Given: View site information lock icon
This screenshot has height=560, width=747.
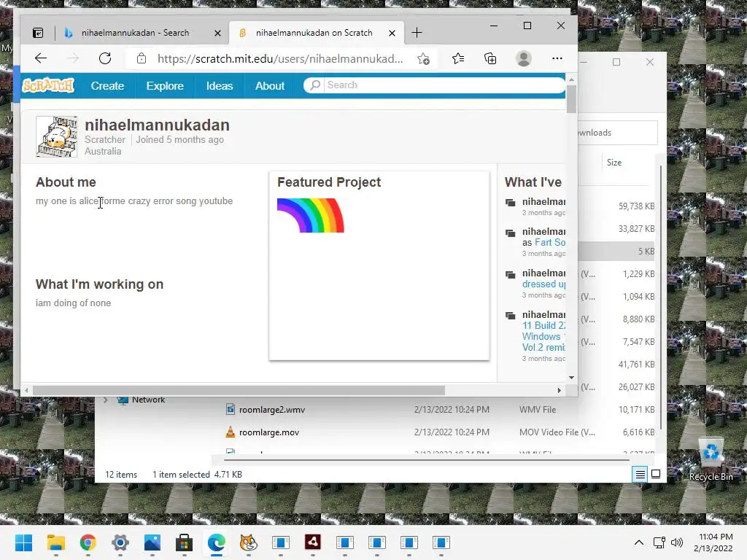Looking at the screenshot, I should point(142,58).
